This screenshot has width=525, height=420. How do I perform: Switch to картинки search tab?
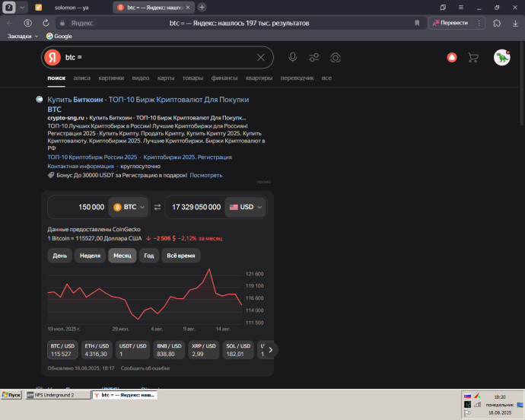(x=111, y=78)
